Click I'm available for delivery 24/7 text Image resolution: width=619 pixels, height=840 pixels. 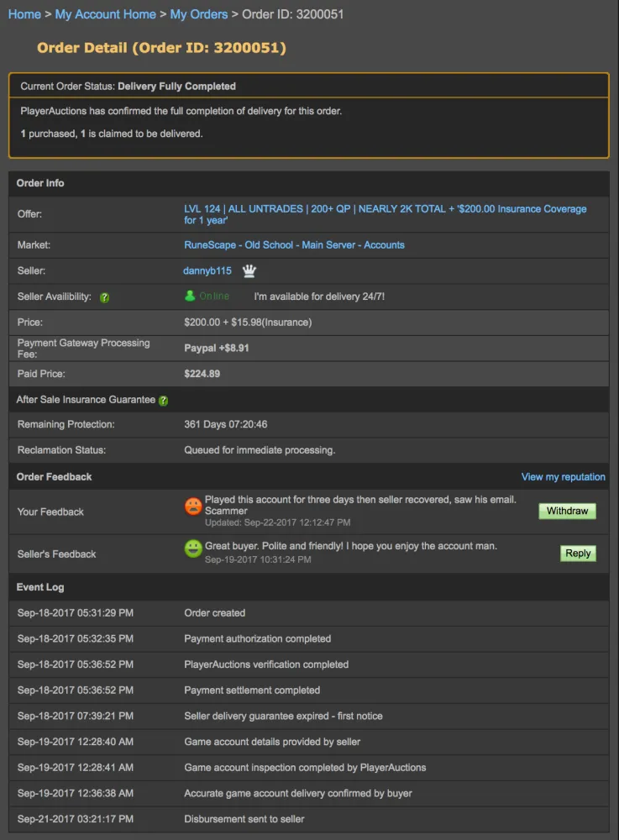click(x=319, y=297)
